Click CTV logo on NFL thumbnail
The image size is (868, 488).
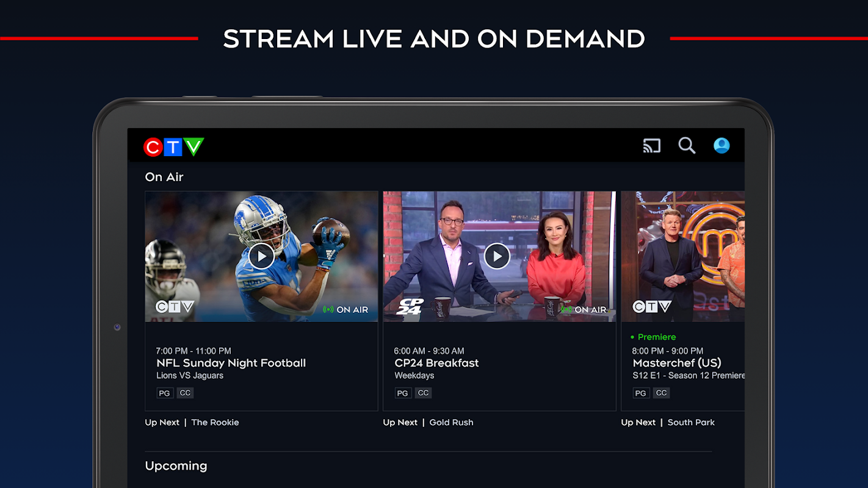point(175,307)
